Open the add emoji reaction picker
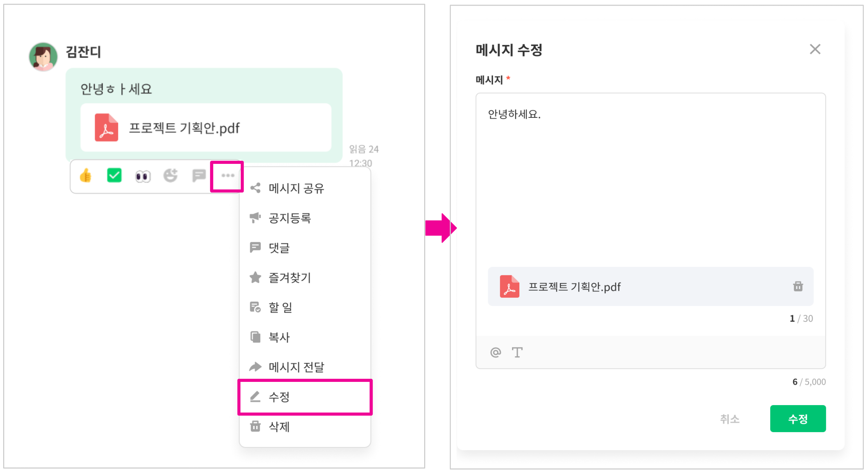The image size is (868, 474). 171,175
